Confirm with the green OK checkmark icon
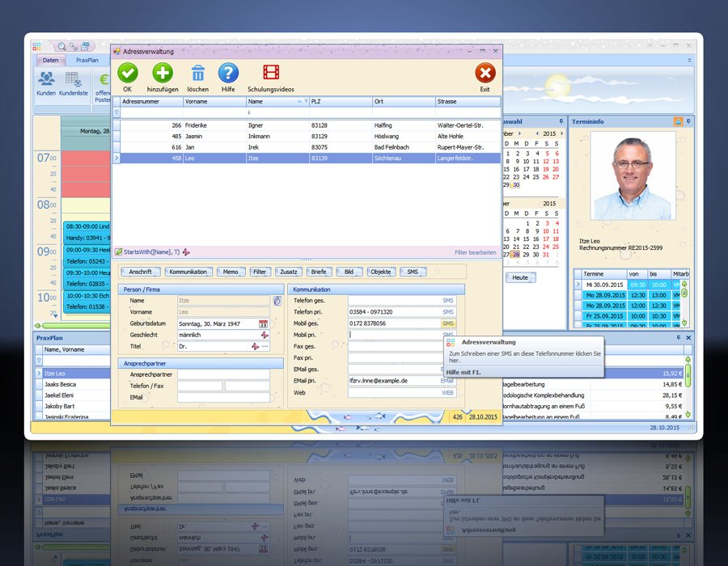 (x=128, y=74)
